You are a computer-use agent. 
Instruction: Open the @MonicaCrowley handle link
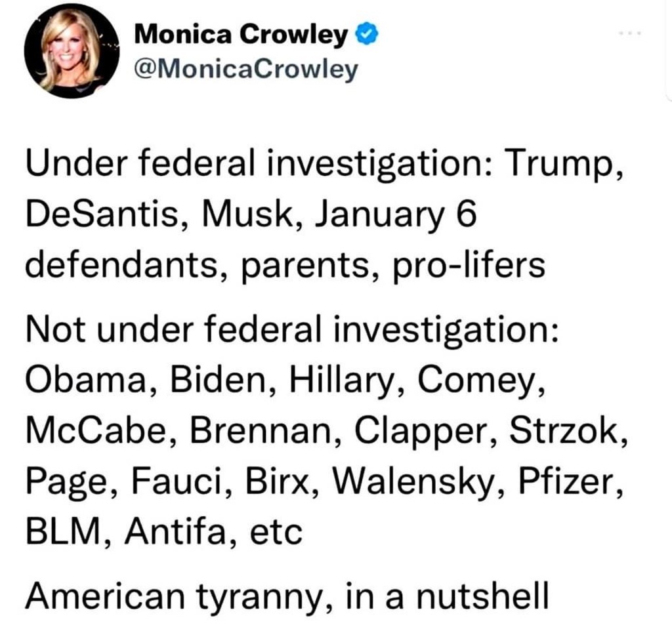pyautogui.click(x=245, y=68)
